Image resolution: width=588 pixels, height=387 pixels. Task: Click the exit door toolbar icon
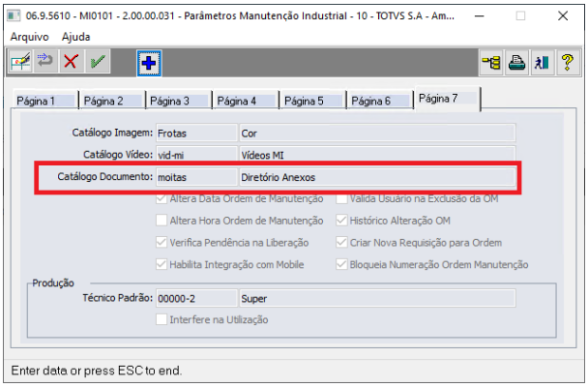[542, 62]
